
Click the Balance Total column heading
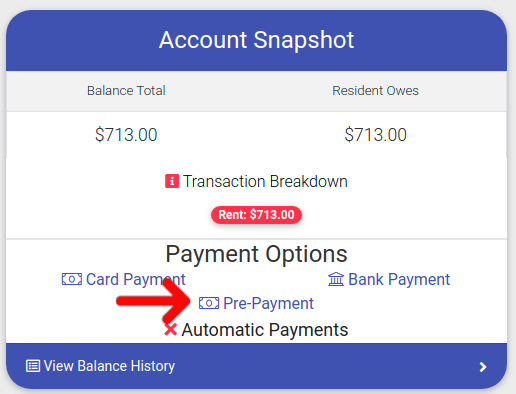pyautogui.click(x=126, y=91)
